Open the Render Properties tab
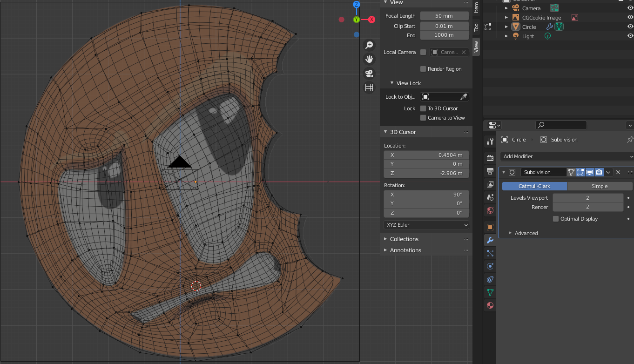This screenshot has height=364, width=634. pyautogui.click(x=490, y=158)
